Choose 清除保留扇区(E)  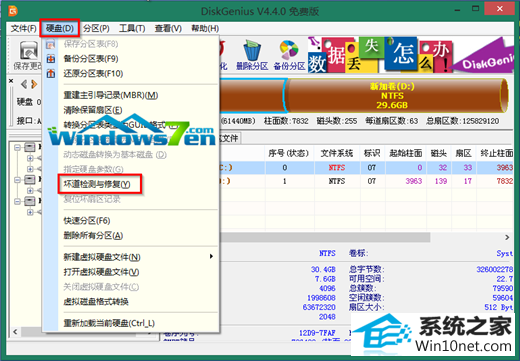(x=93, y=110)
